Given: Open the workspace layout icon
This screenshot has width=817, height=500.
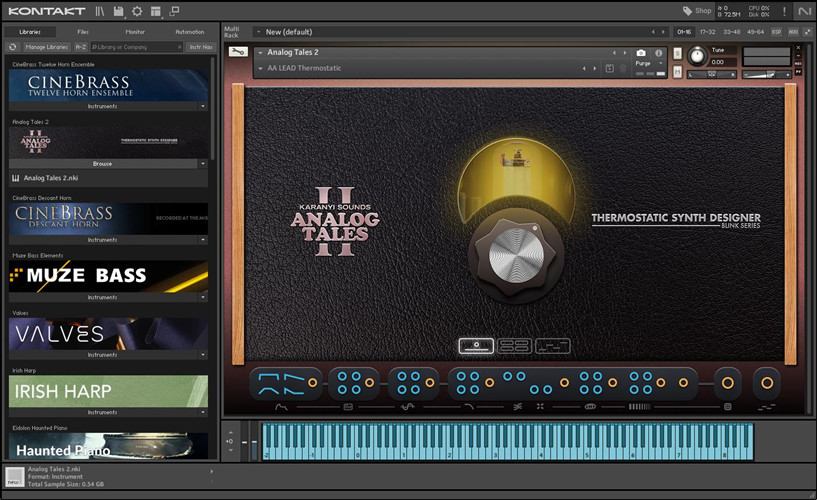Looking at the screenshot, I should click(156, 11).
